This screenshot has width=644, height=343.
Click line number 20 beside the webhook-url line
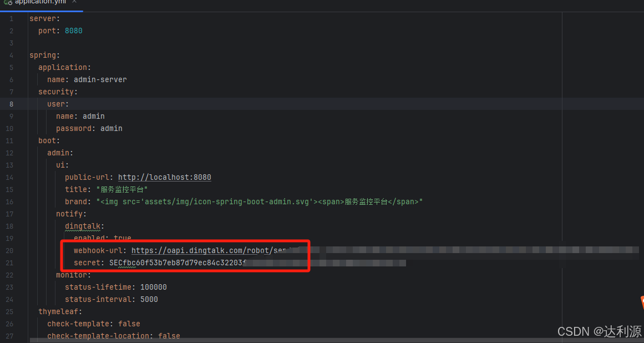click(9, 250)
